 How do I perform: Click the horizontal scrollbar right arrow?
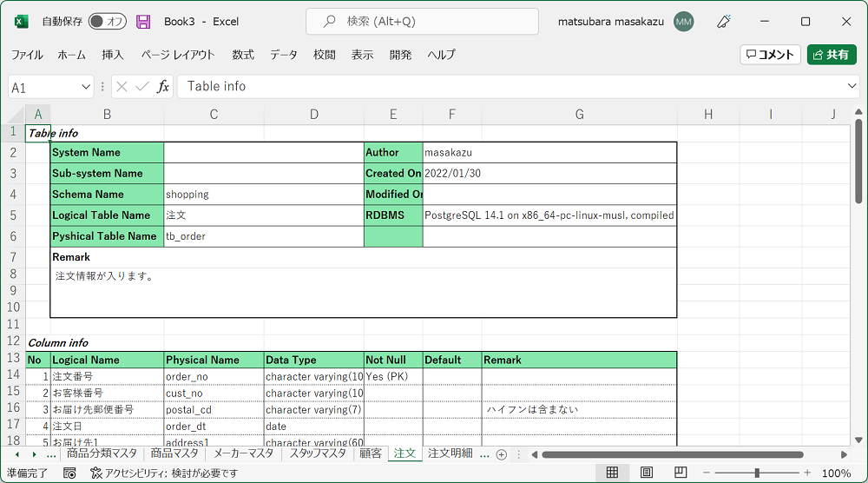click(844, 454)
